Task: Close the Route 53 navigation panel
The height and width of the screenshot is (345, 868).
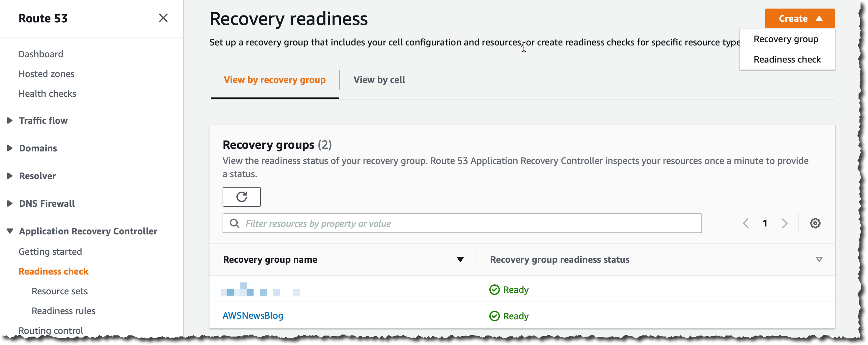Action: click(x=163, y=18)
